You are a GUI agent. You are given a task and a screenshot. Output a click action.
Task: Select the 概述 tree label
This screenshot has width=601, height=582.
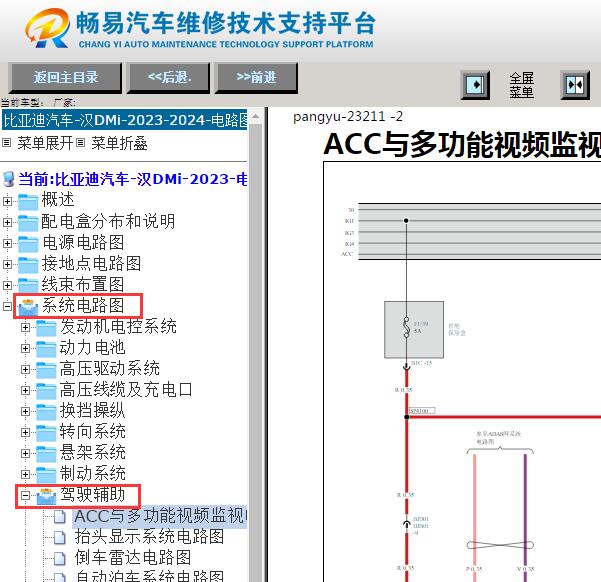57,200
